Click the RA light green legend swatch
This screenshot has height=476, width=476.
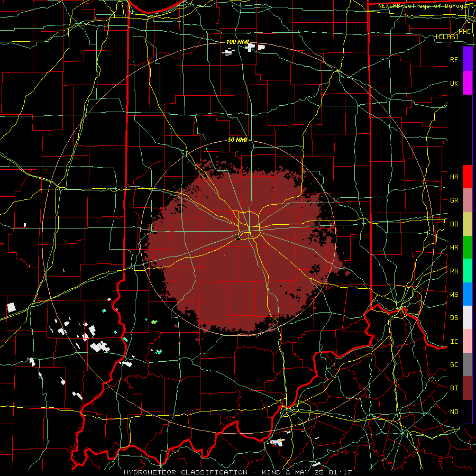coord(467,271)
